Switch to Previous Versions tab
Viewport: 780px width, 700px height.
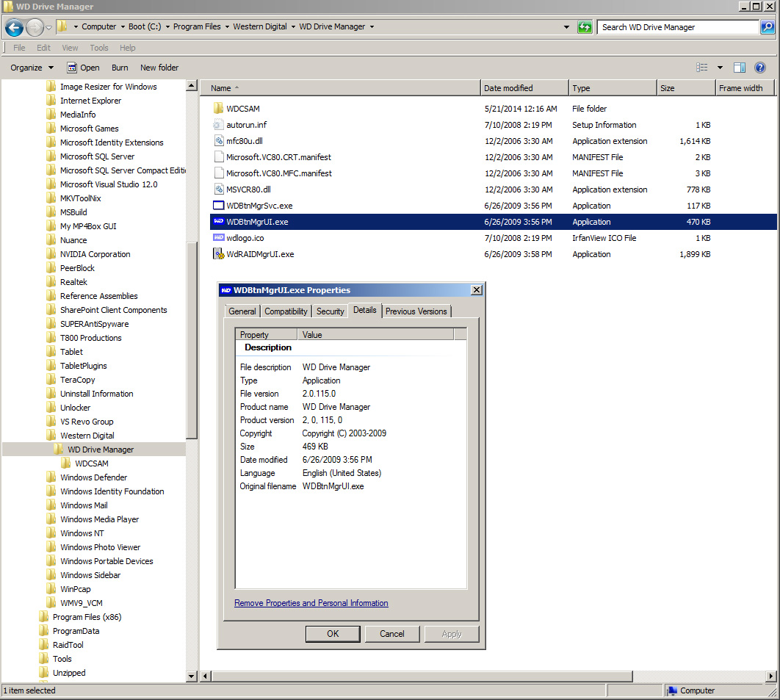click(x=416, y=311)
